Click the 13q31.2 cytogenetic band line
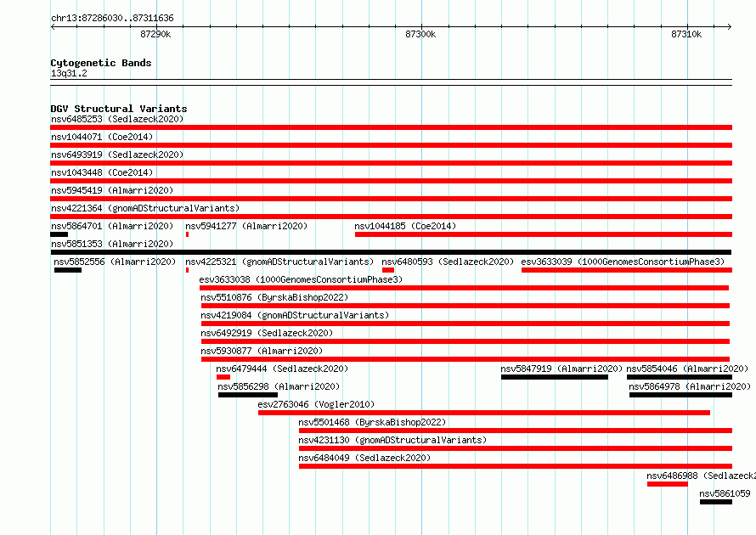 click(391, 82)
